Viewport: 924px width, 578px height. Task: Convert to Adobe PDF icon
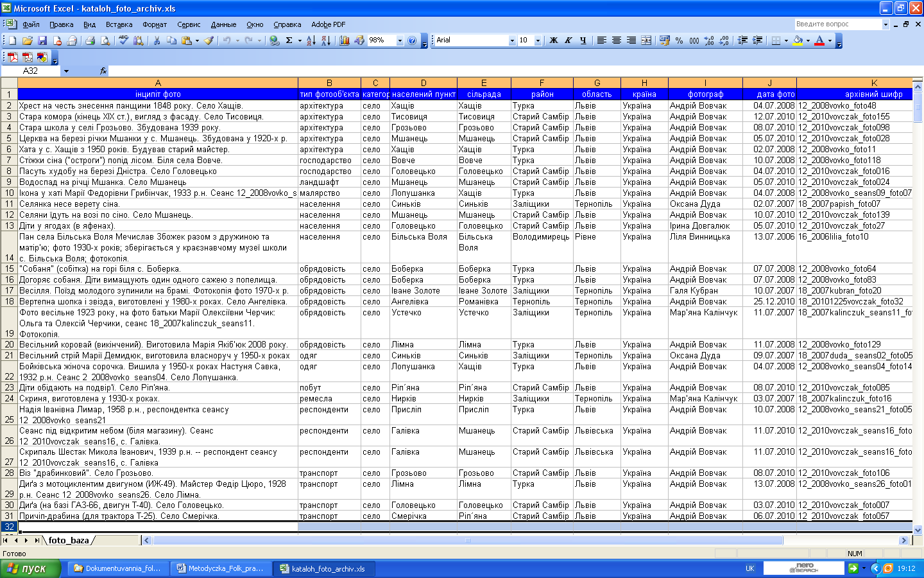point(13,58)
